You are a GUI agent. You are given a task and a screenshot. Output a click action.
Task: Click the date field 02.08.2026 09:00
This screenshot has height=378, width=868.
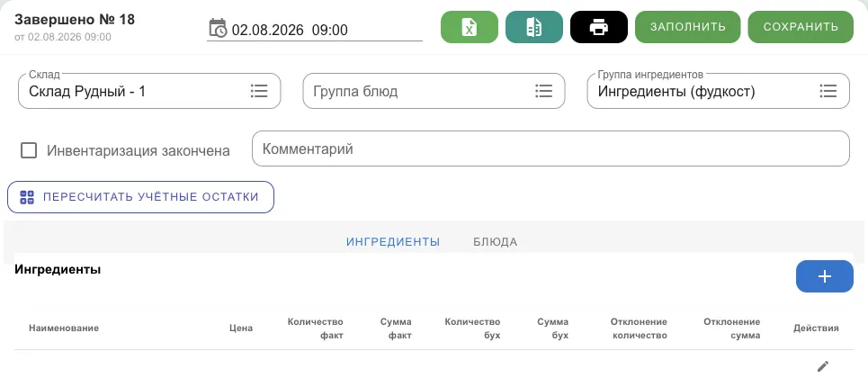[315, 29]
